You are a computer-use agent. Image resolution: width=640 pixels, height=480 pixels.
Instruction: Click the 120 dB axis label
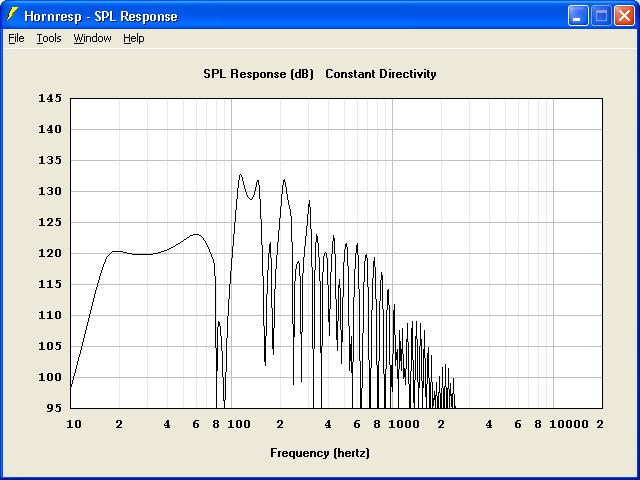[50, 253]
